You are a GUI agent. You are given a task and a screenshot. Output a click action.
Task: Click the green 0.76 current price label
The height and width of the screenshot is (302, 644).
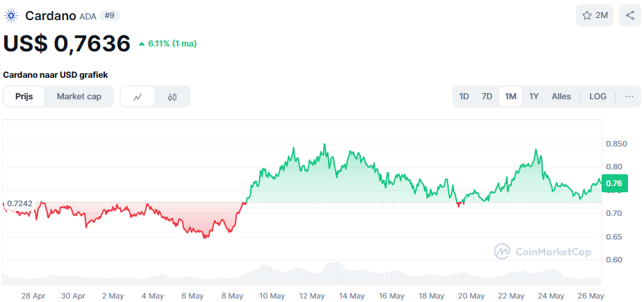[x=614, y=183]
